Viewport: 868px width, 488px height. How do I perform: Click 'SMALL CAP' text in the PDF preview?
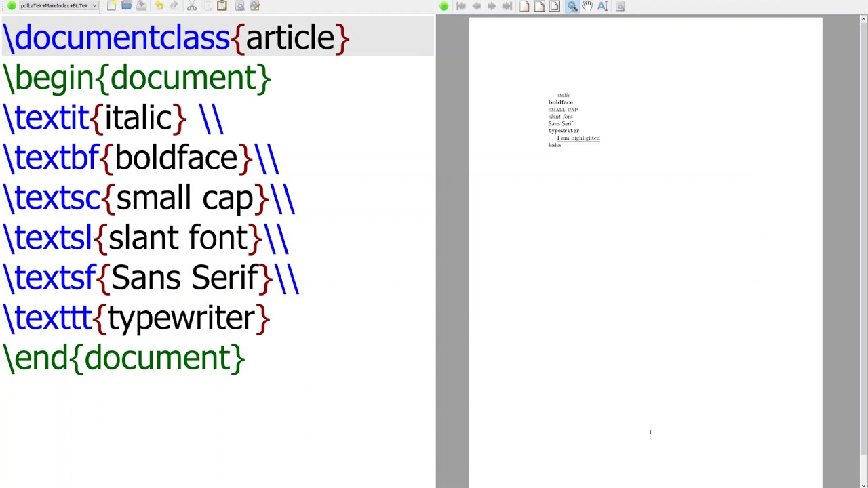pyautogui.click(x=563, y=110)
